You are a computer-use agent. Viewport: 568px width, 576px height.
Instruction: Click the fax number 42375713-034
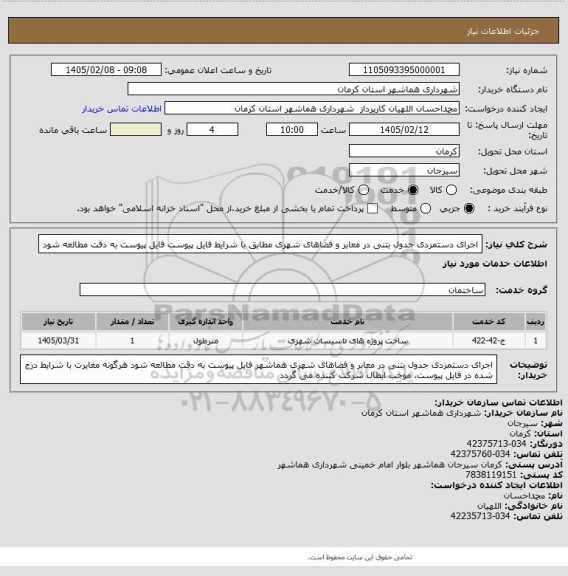(496, 444)
